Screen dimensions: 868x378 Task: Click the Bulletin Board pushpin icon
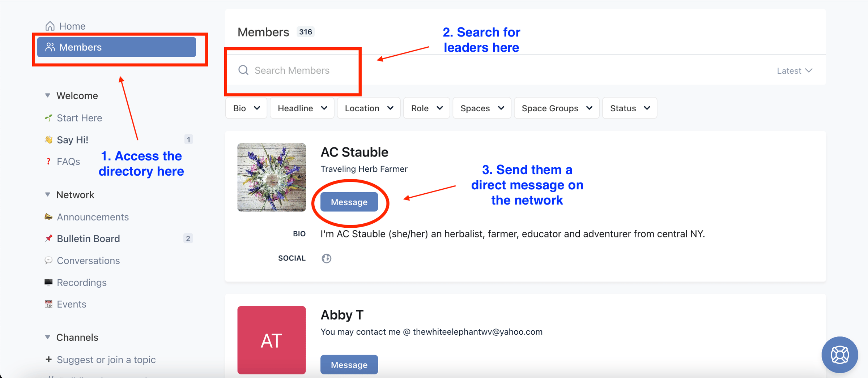[48, 239]
